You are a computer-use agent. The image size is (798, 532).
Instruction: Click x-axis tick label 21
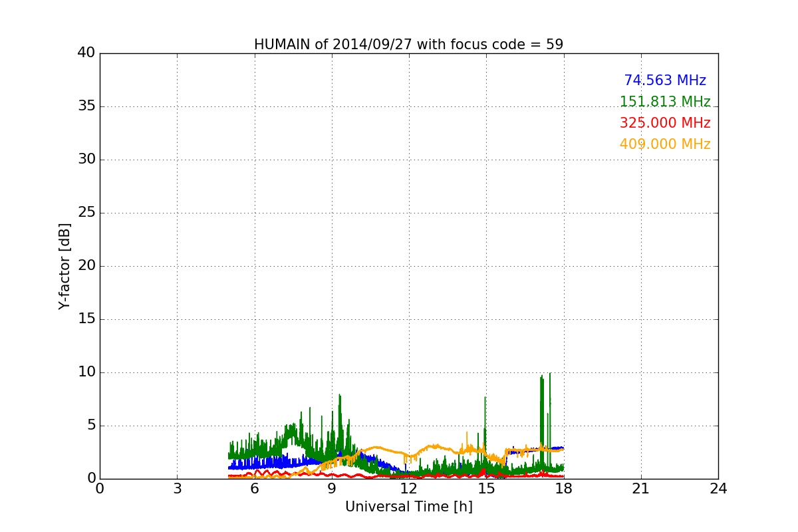[641, 488]
